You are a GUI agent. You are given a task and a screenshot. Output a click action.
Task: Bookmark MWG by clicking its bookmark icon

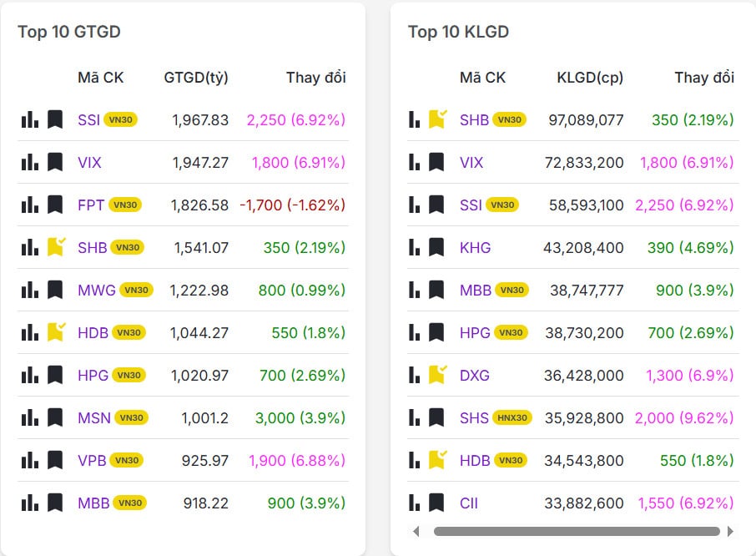(x=53, y=290)
